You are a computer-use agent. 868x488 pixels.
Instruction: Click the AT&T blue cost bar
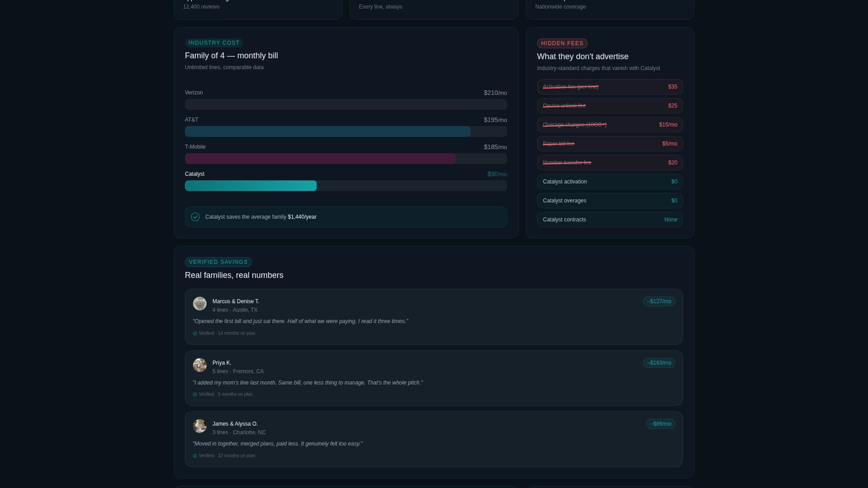coord(327,131)
